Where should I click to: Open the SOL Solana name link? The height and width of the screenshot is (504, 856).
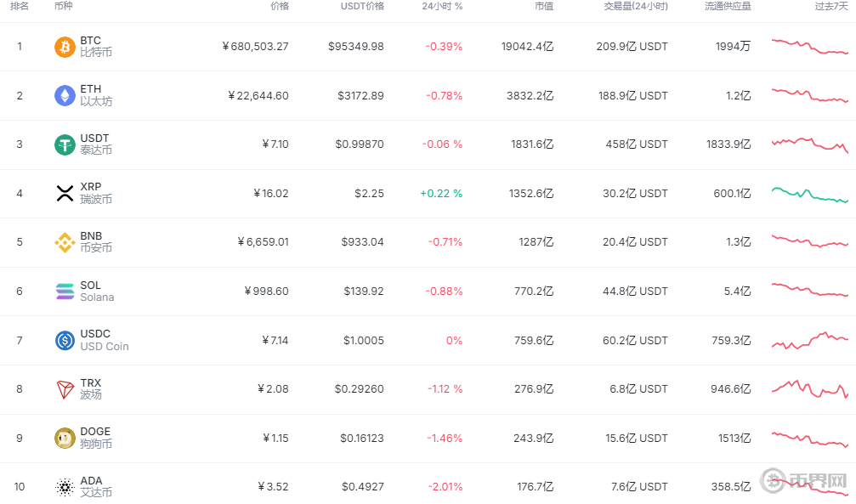[96, 292]
